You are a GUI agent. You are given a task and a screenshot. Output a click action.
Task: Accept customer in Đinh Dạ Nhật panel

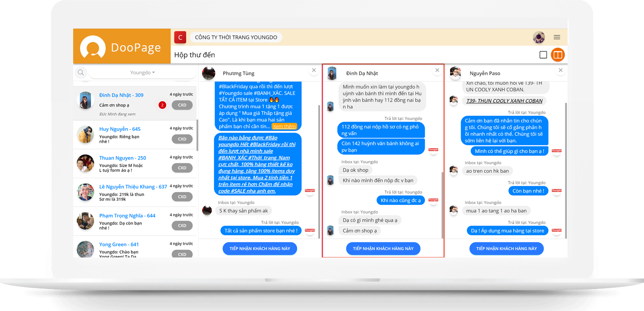(x=383, y=248)
